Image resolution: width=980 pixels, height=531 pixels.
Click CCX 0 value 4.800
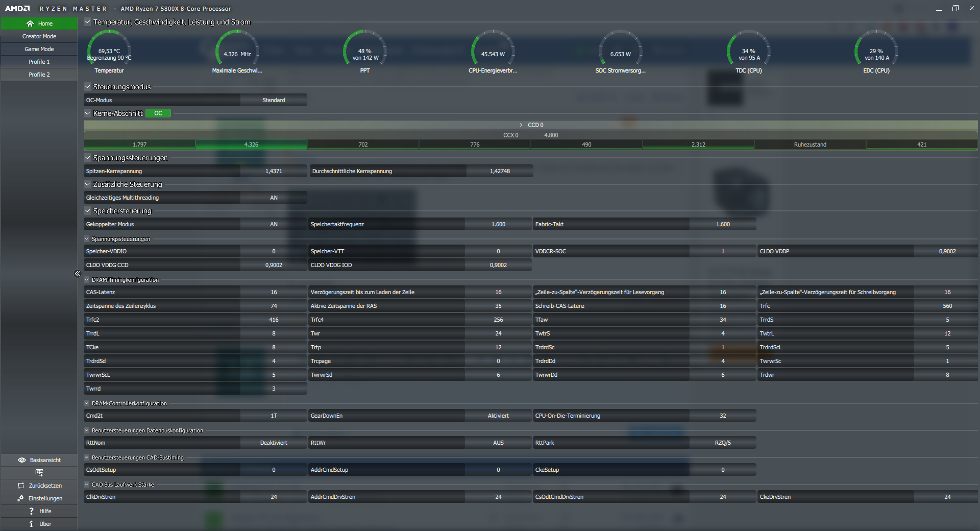[551, 135]
